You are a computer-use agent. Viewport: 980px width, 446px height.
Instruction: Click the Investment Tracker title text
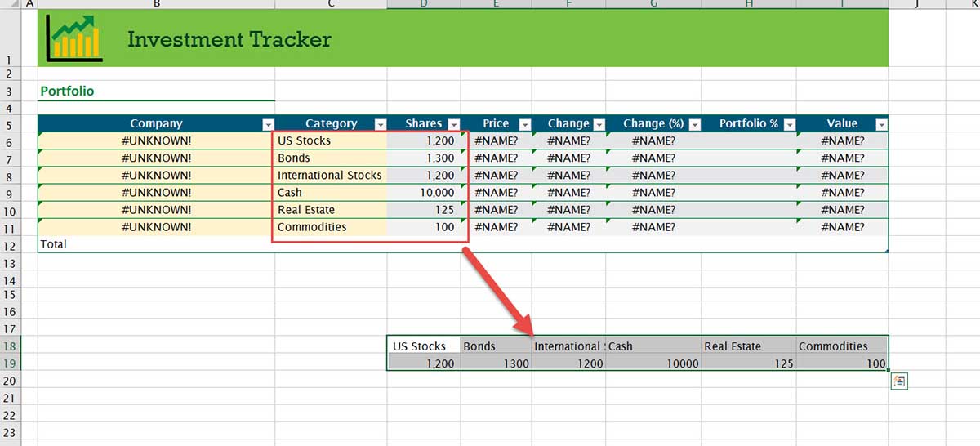(x=229, y=39)
